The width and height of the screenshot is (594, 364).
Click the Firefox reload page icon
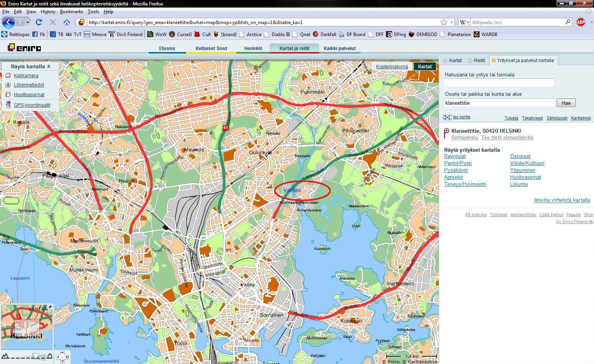(38, 22)
